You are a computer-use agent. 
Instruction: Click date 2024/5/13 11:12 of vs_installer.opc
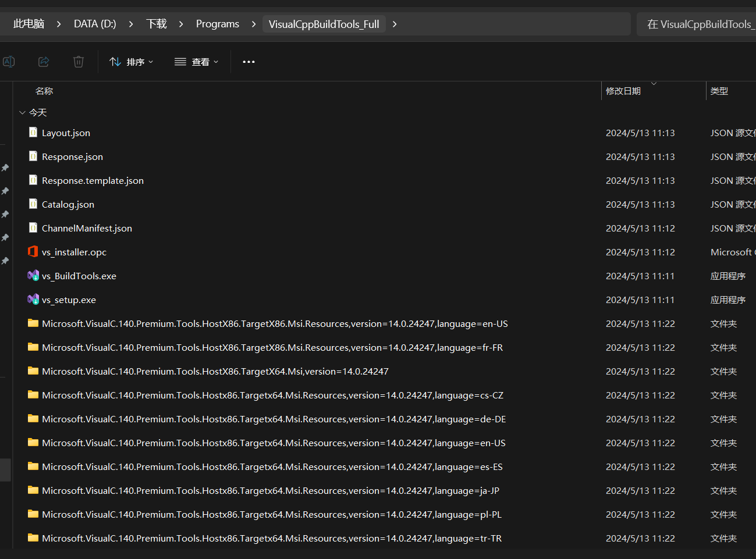[640, 252]
